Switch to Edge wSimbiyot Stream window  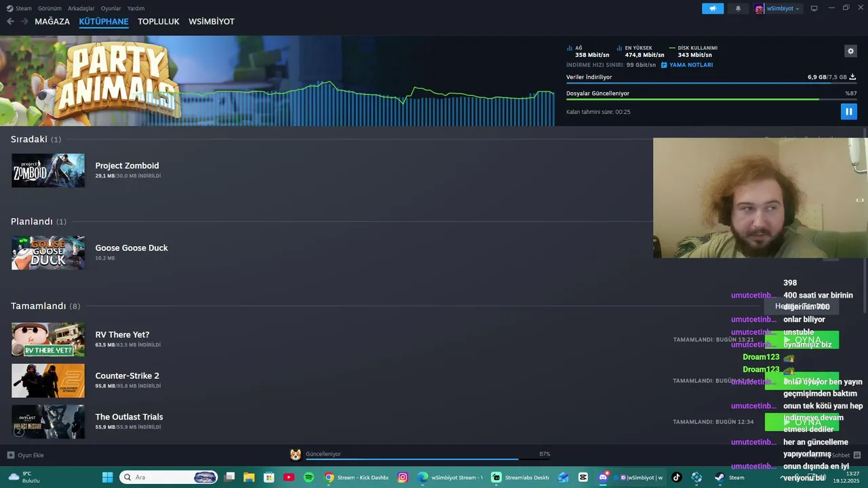pos(450,477)
